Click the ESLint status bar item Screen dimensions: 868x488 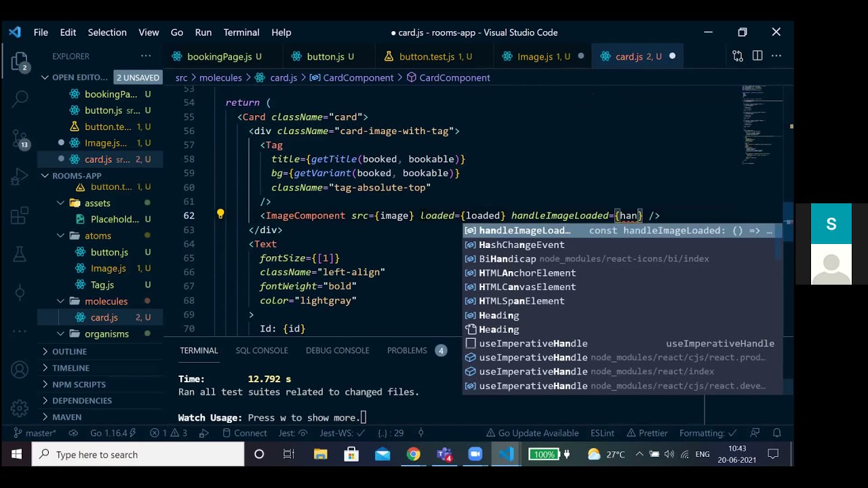pos(602,433)
